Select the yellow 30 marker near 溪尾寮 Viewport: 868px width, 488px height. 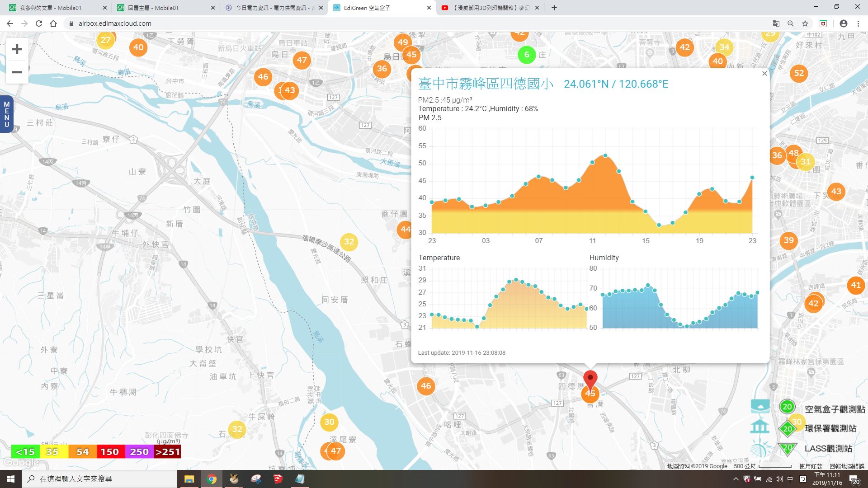329,422
